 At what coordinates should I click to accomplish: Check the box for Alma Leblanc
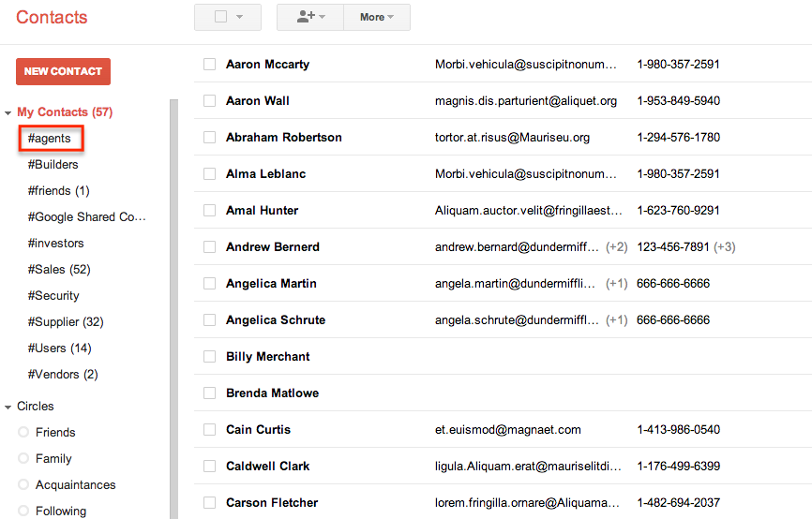pyautogui.click(x=209, y=174)
